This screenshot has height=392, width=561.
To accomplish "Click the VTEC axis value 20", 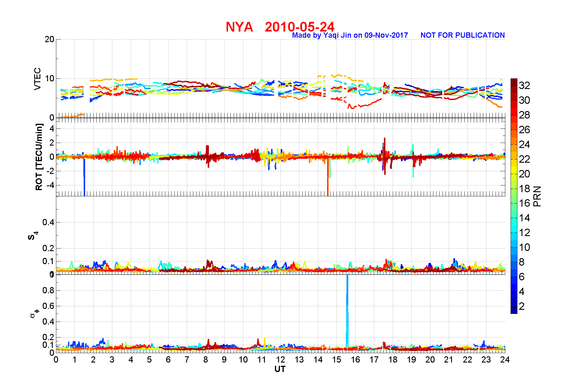I will point(49,39).
